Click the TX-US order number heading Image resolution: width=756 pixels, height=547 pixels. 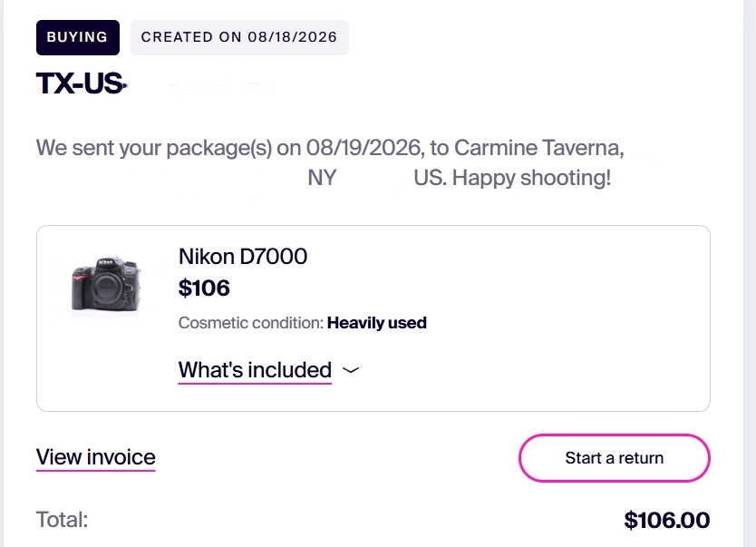point(81,83)
